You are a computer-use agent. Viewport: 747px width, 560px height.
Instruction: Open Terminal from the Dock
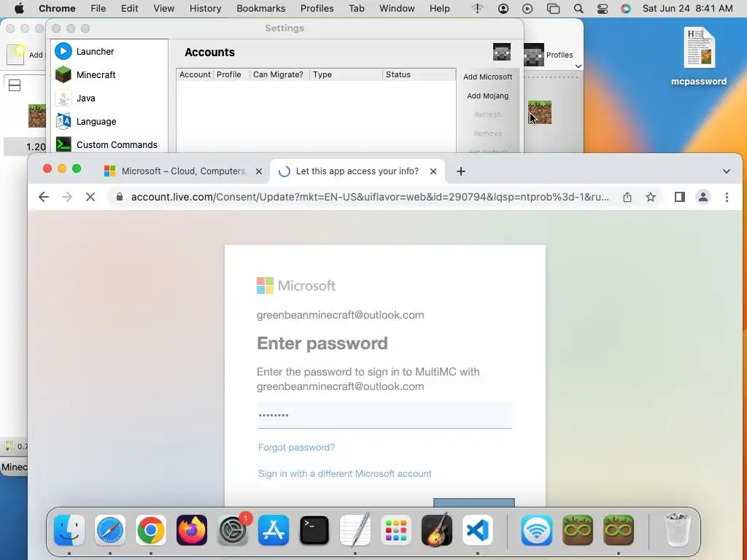click(x=314, y=530)
